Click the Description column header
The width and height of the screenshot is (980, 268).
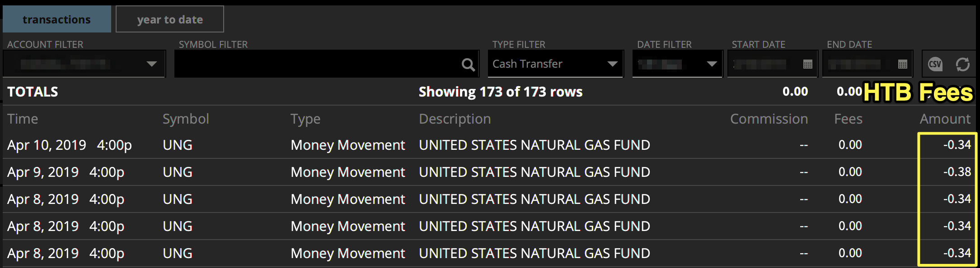[455, 119]
